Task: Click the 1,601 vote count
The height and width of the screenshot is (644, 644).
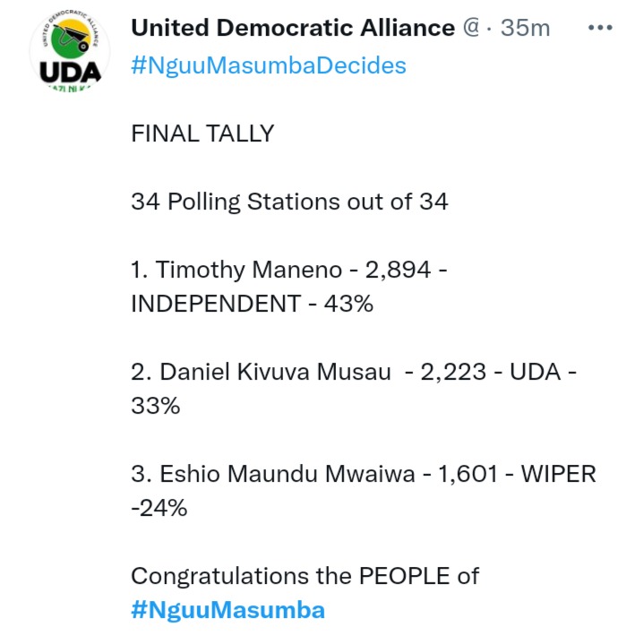Action: [468, 474]
